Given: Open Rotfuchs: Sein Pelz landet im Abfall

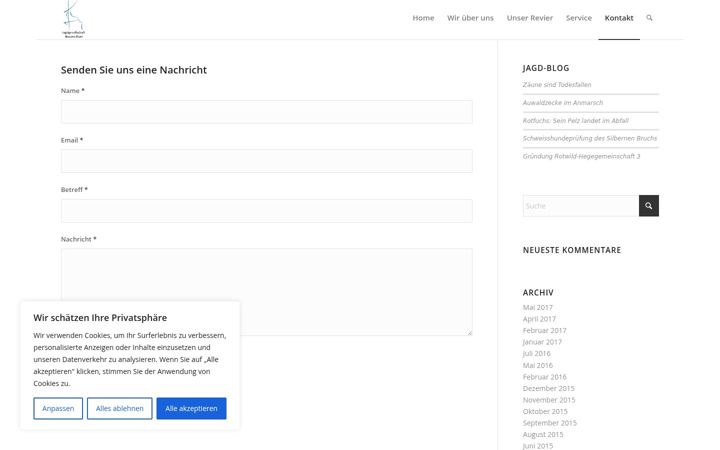Looking at the screenshot, I should pyautogui.click(x=575, y=120).
